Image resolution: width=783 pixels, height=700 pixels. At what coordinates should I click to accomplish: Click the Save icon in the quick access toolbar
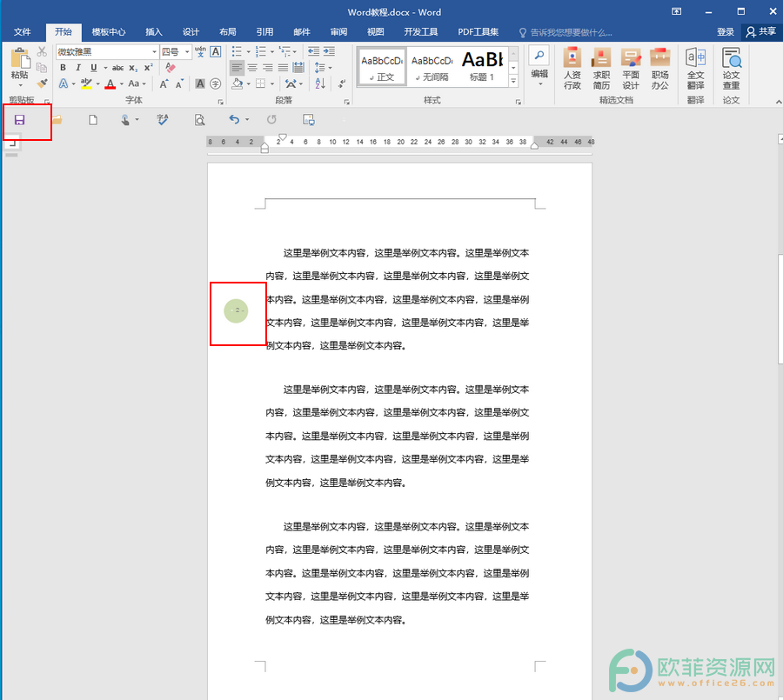click(19, 120)
